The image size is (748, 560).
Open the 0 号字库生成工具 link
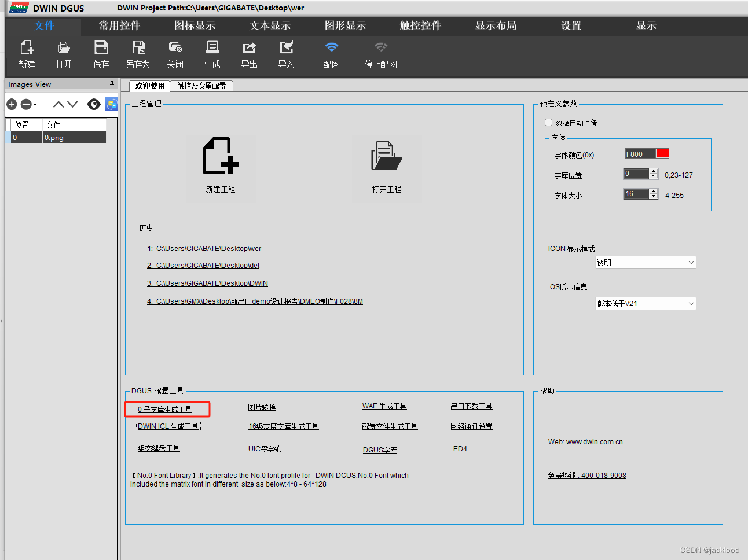click(167, 409)
